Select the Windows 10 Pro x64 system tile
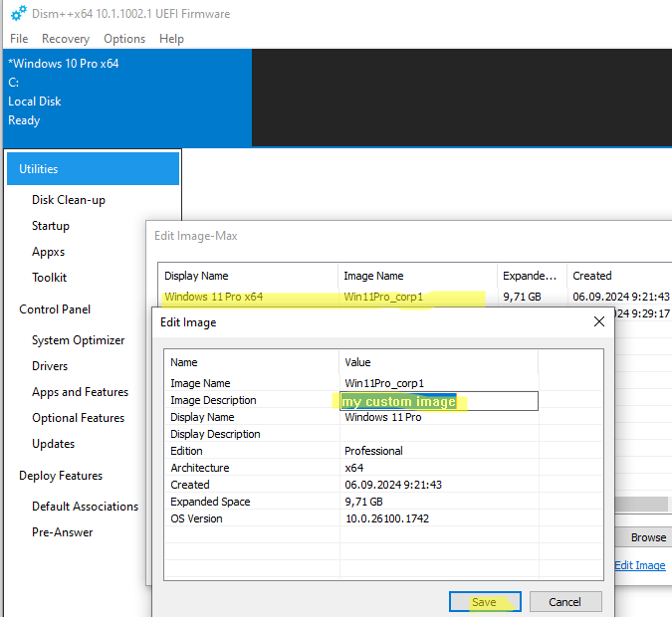 click(x=127, y=98)
